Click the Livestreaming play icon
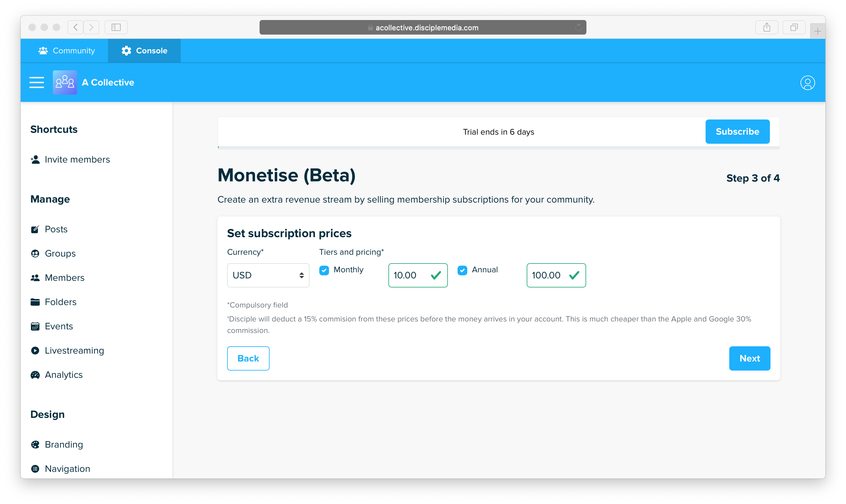This screenshot has width=846, height=504. [x=35, y=351]
